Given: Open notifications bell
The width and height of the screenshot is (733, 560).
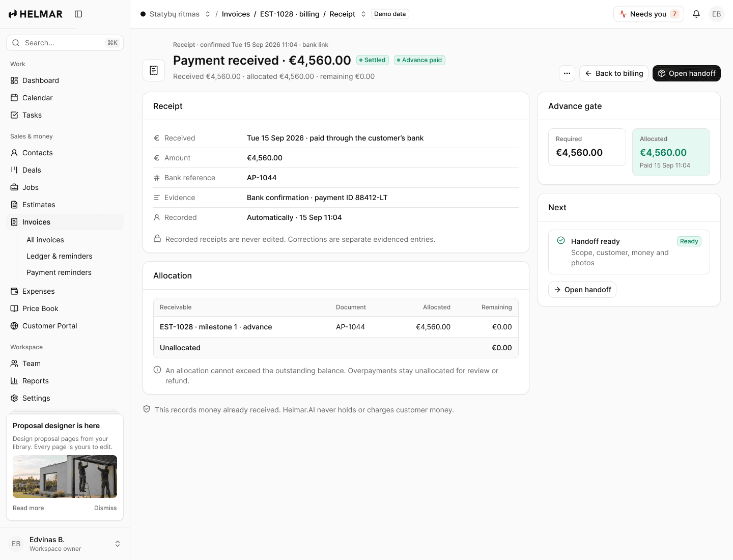Looking at the screenshot, I should (x=696, y=14).
